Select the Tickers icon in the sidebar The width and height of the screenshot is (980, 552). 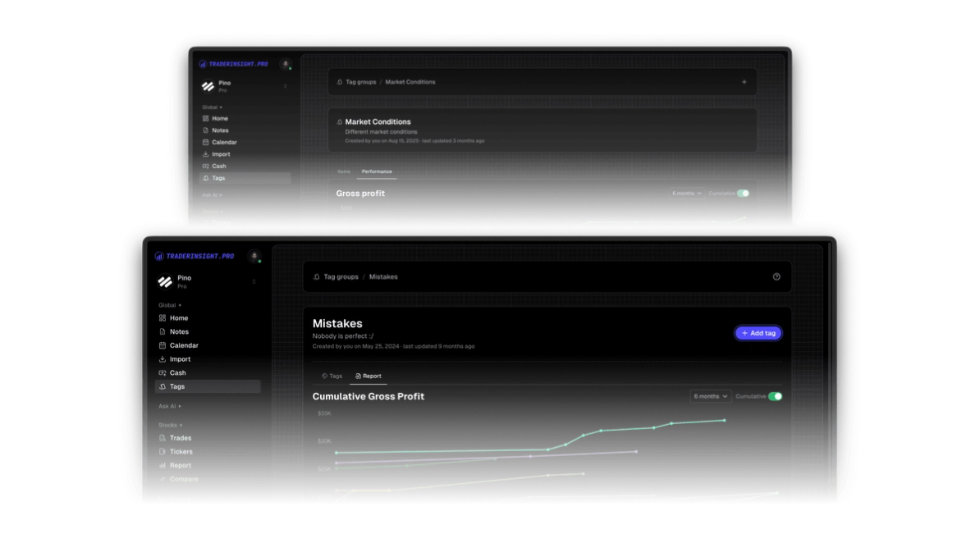click(x=162, y=451)
